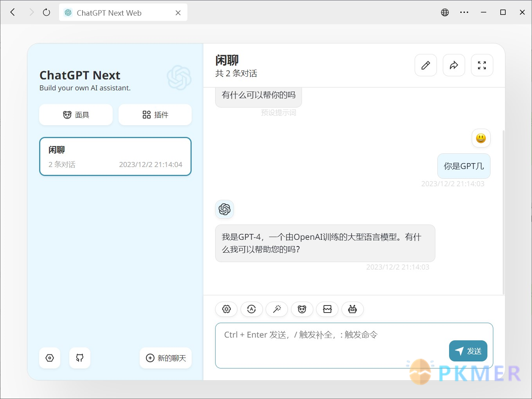This screenshot has width=532, height=399.
Task: Clear context with the break icon
Action: pyautogui.click(x=327, y=309)
